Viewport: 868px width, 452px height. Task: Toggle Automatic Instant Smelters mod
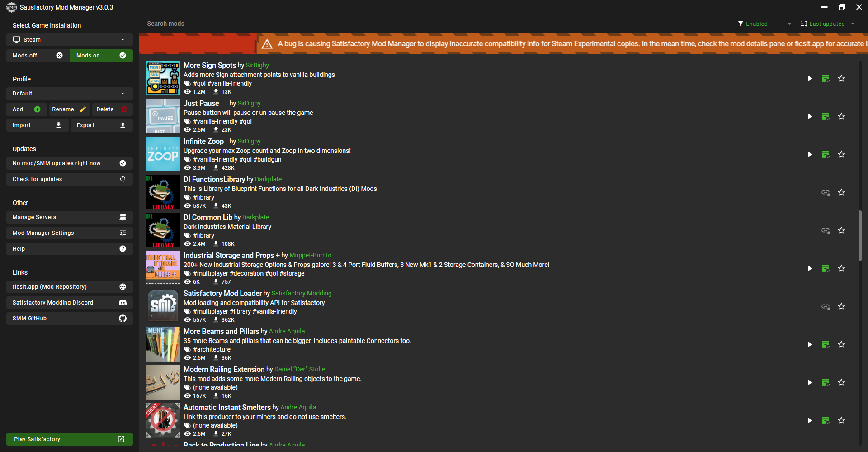pyautogui.click(x=810, y=420)
